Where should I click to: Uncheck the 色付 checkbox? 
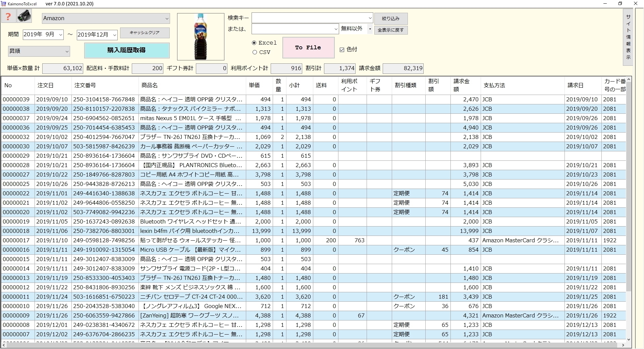(x=342, y=49)
